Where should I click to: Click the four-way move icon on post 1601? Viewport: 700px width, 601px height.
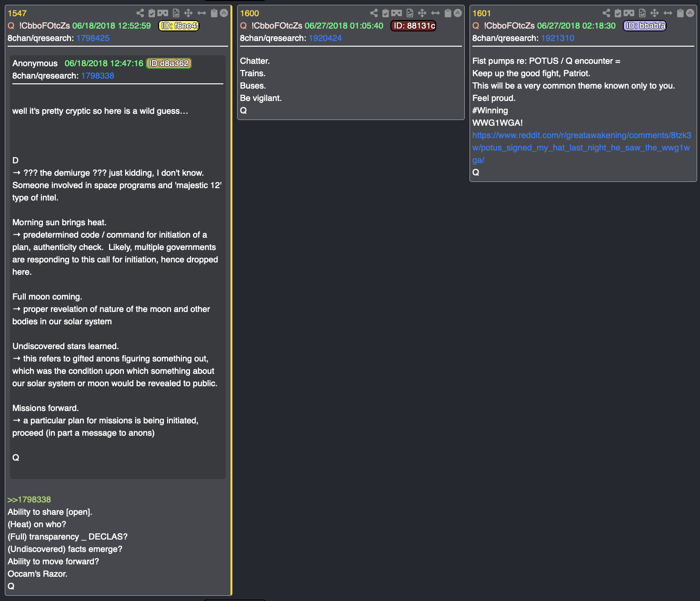tap(655, 13)
